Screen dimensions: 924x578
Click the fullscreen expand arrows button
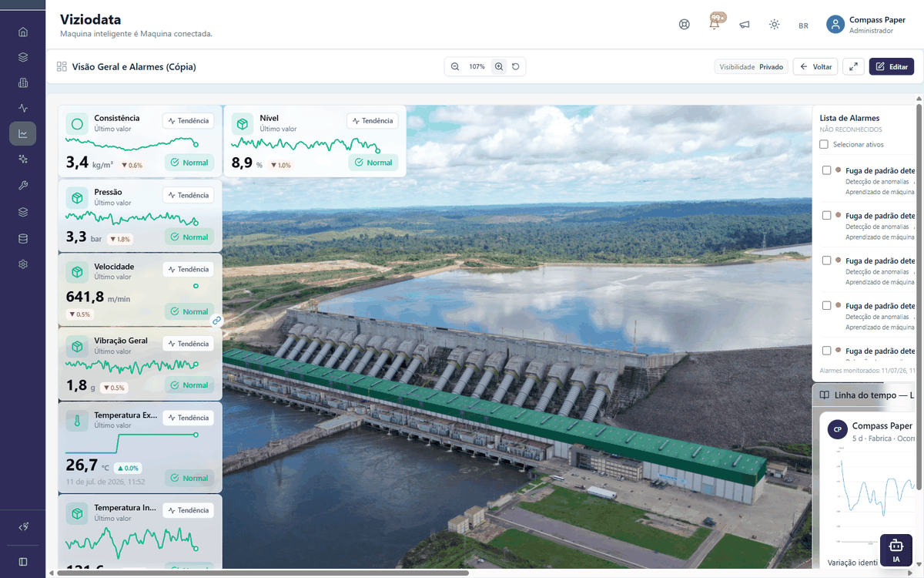coord(853,67)
